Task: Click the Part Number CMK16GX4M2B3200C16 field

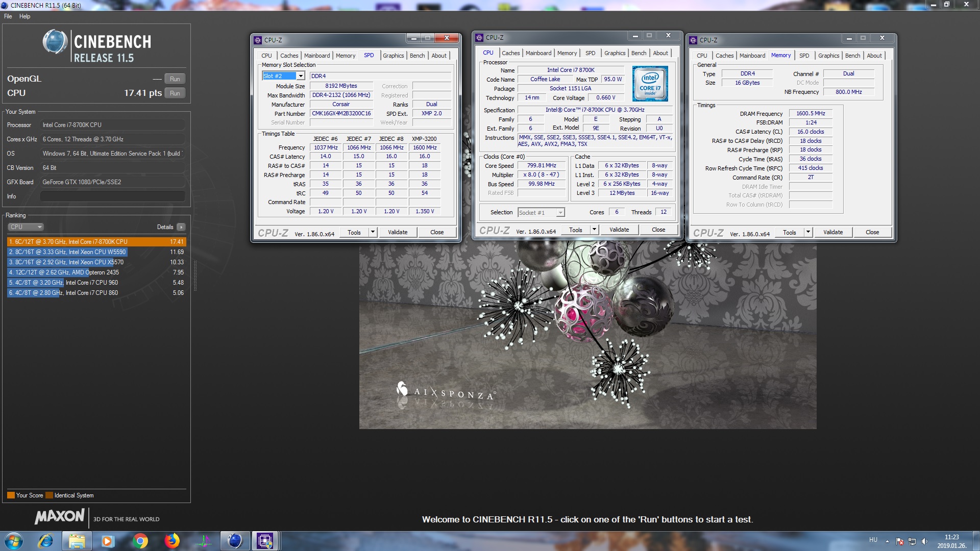Action: [341, 114]
